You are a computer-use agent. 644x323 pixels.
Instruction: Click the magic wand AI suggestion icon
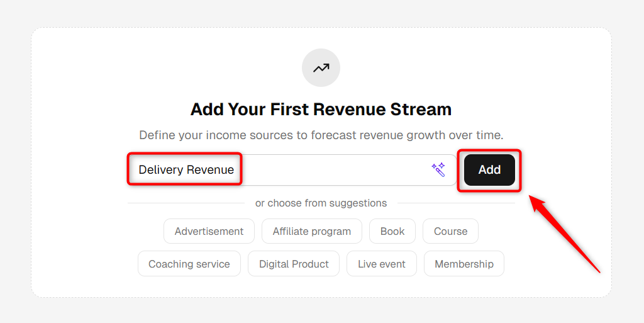pyautogui.click(x=438, y=170)
